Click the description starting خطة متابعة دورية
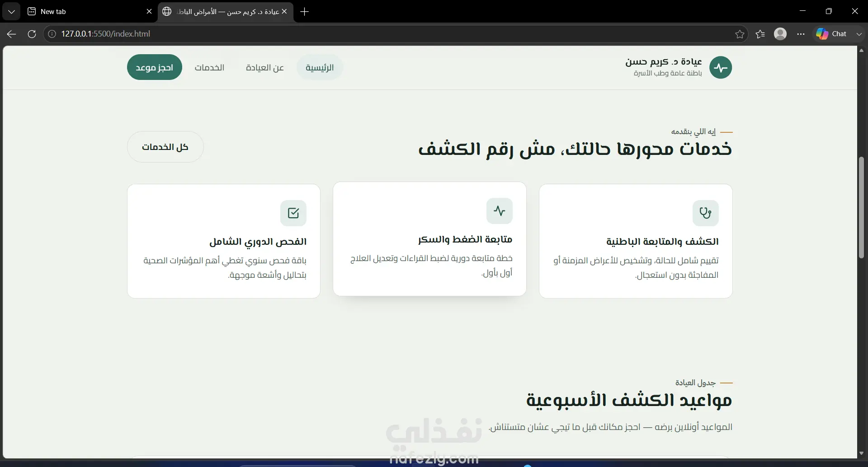This screenshot has height=467, width=868. pos(431,266)
